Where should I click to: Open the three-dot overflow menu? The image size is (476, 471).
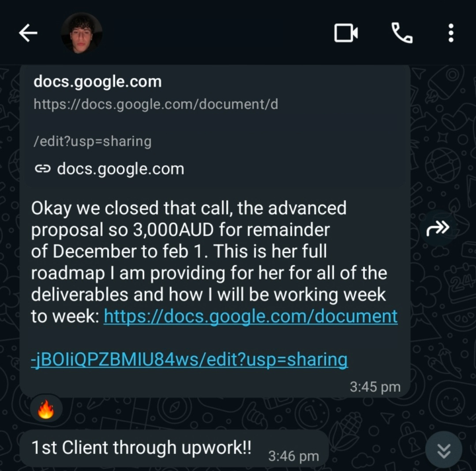click(x=451, y=33)
